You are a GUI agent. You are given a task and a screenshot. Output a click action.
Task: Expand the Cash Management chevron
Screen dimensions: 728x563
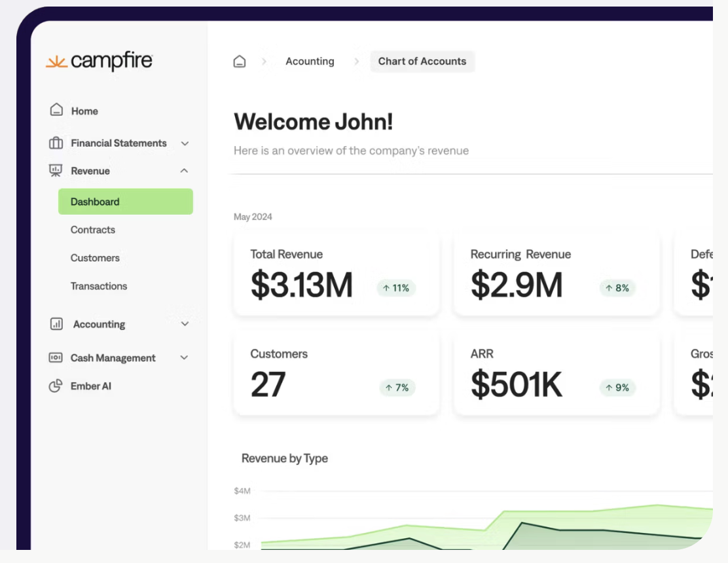(185, 357)
